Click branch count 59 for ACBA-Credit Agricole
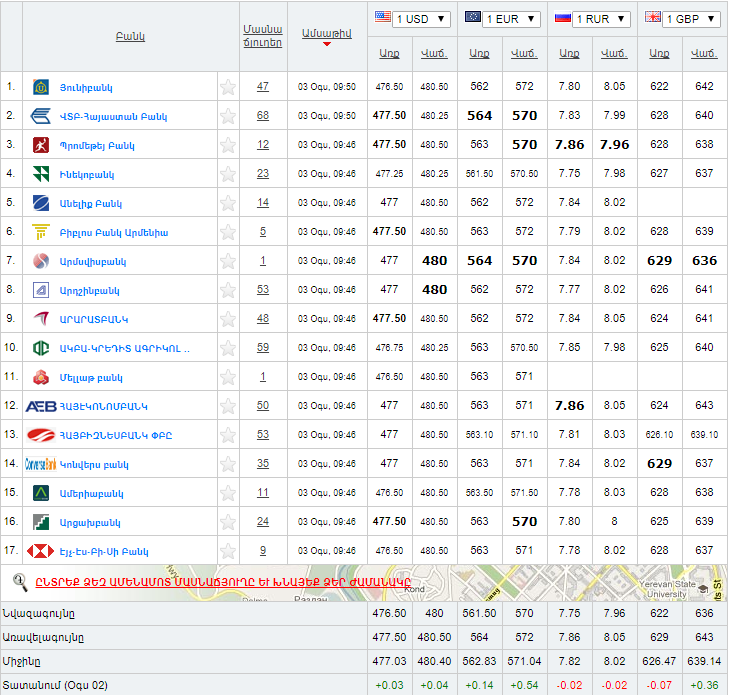729x695 pixels. click(x=263, y=348)
